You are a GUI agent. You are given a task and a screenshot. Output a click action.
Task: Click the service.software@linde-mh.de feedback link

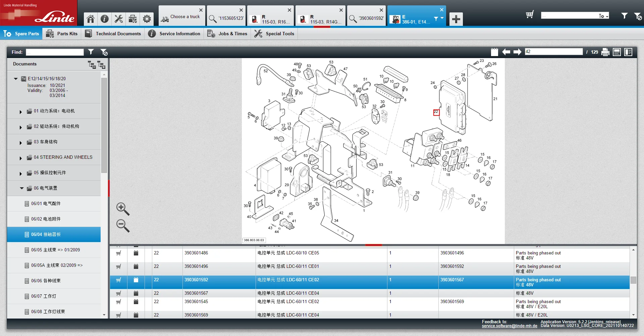tap(509, 326)
